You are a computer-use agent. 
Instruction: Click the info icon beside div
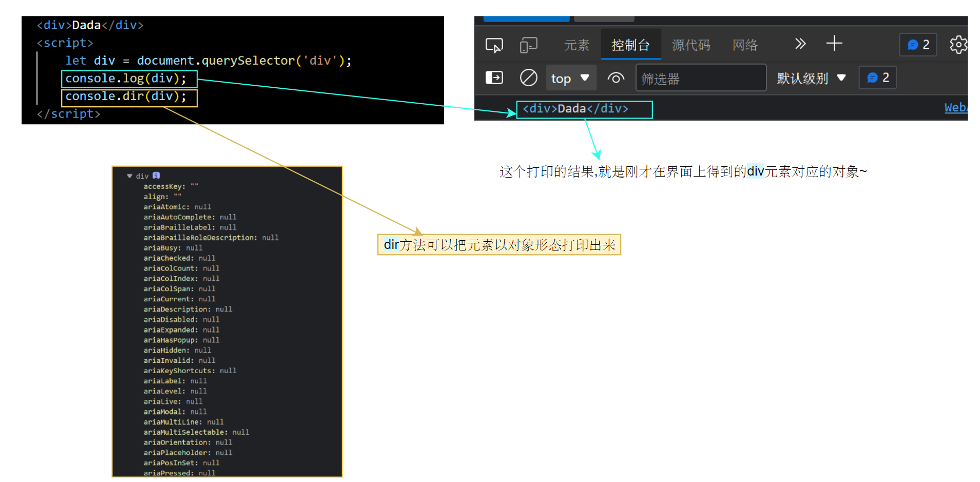[156, 176]
